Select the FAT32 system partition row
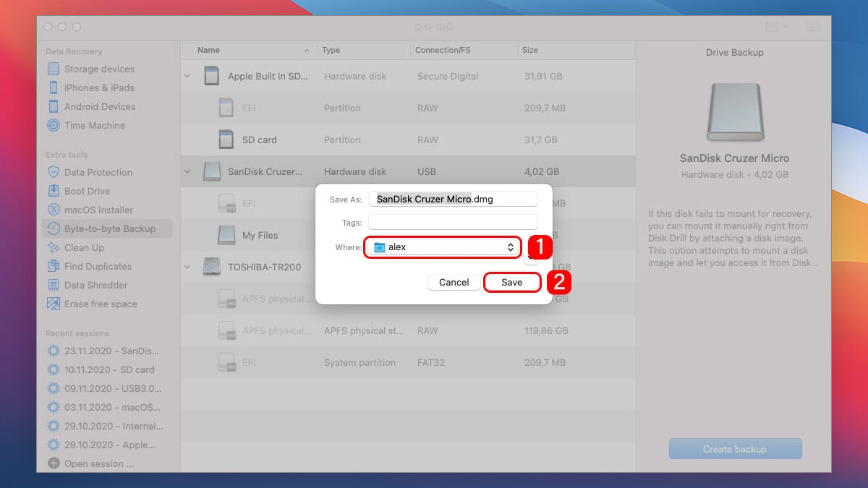The height and width of the screenshot is (488, 868). [x=408, y=362]
